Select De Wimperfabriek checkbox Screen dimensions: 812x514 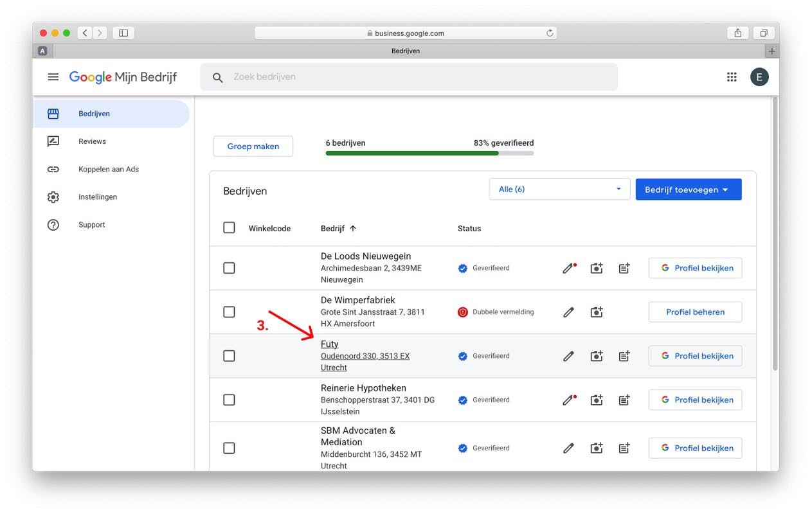[229, 312]
